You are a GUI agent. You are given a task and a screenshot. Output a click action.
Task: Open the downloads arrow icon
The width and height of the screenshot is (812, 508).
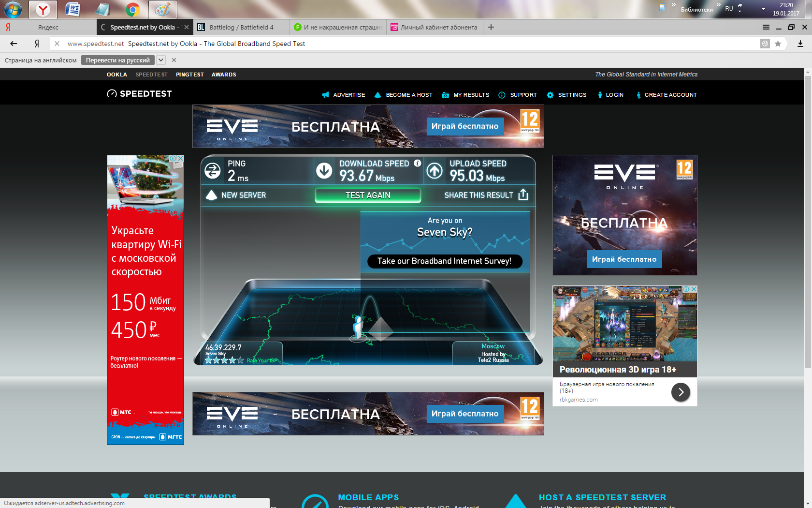(800, 44)
